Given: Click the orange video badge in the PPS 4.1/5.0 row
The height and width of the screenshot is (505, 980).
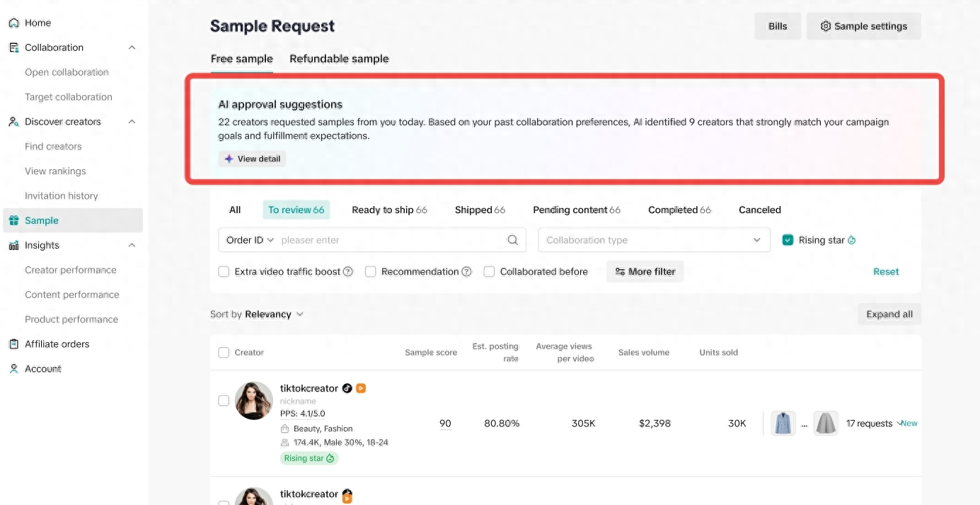Looking at the screenshot, I should coord(361,388).
